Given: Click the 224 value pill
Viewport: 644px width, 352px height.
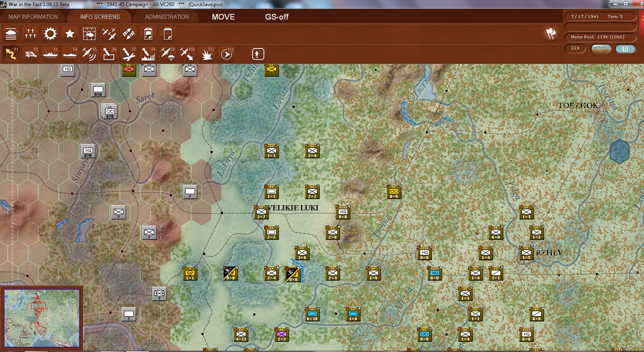Looking at the screenshot, I should [575, 48].
